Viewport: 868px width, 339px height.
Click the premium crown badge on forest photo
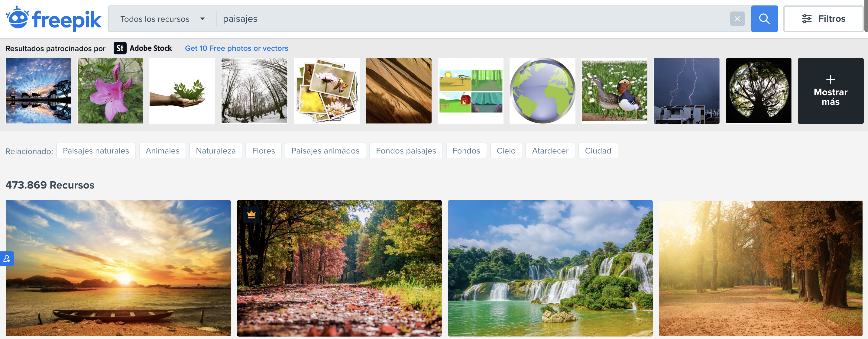click(x=251, y=214)
